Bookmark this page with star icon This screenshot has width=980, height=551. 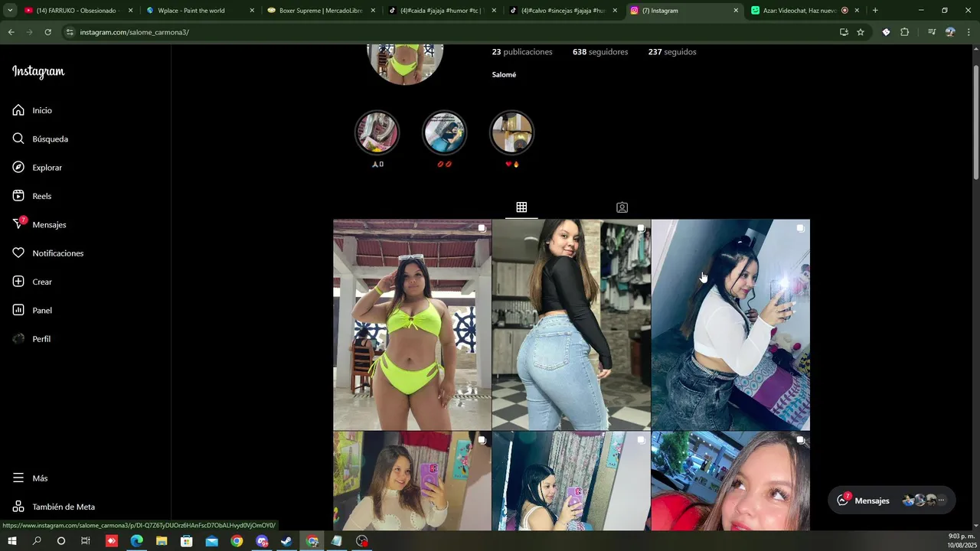[x=861, y=32]
